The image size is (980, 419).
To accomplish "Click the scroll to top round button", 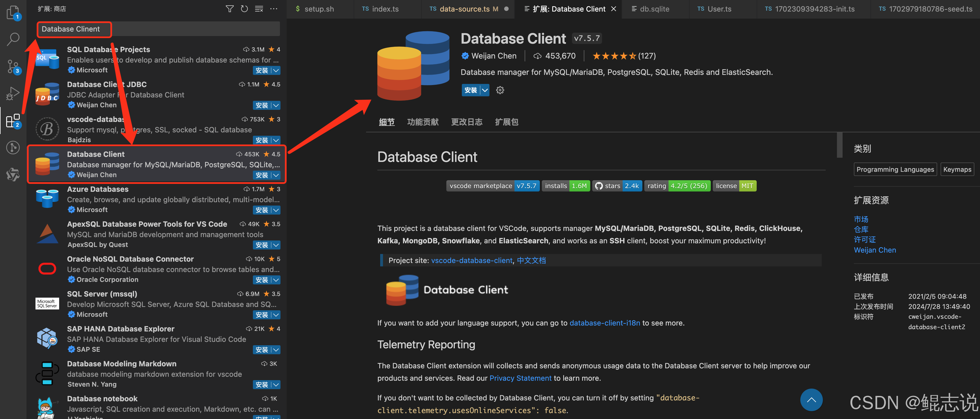I will (x=811, y=400).
